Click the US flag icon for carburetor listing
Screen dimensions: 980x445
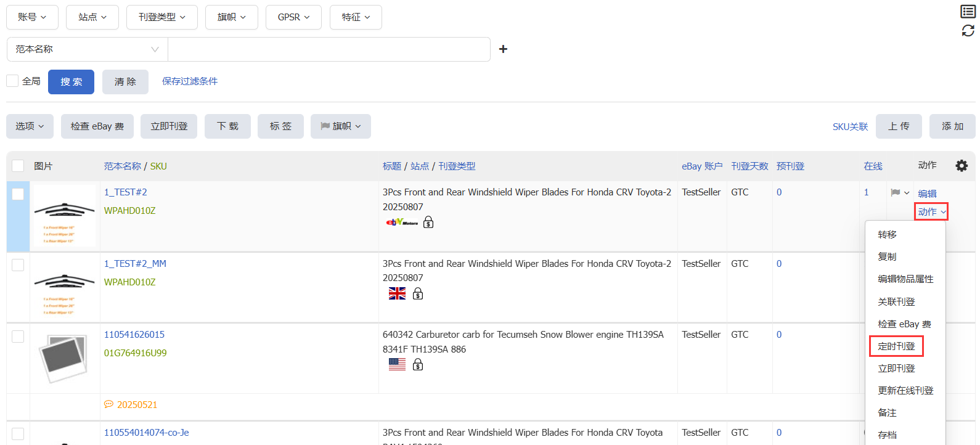[x=397, y=365]
